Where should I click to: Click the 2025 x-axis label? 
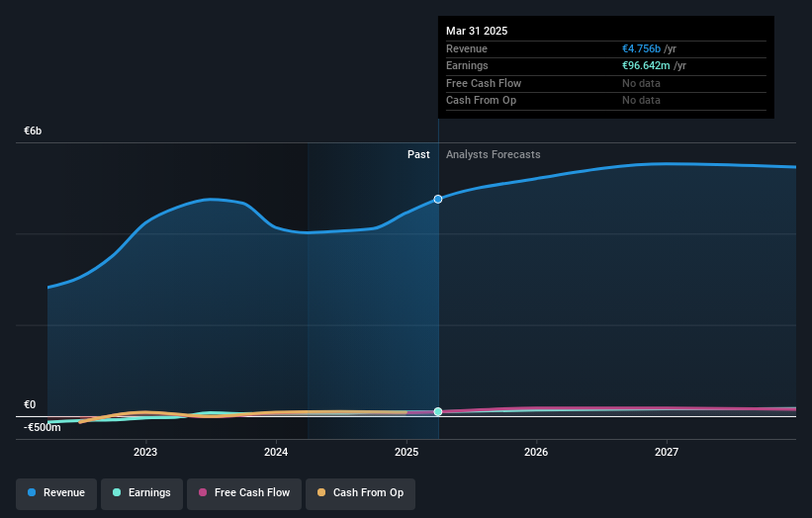406,453
